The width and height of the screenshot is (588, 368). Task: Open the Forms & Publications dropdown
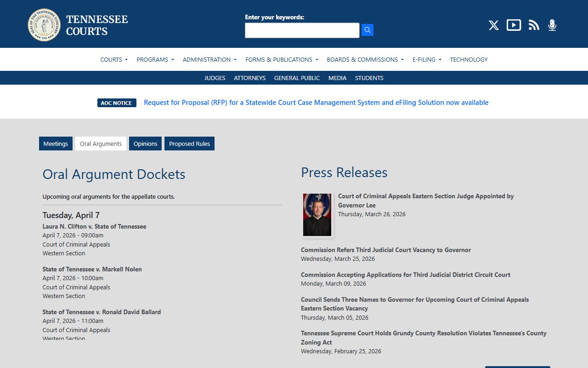[x=282, y=59]
